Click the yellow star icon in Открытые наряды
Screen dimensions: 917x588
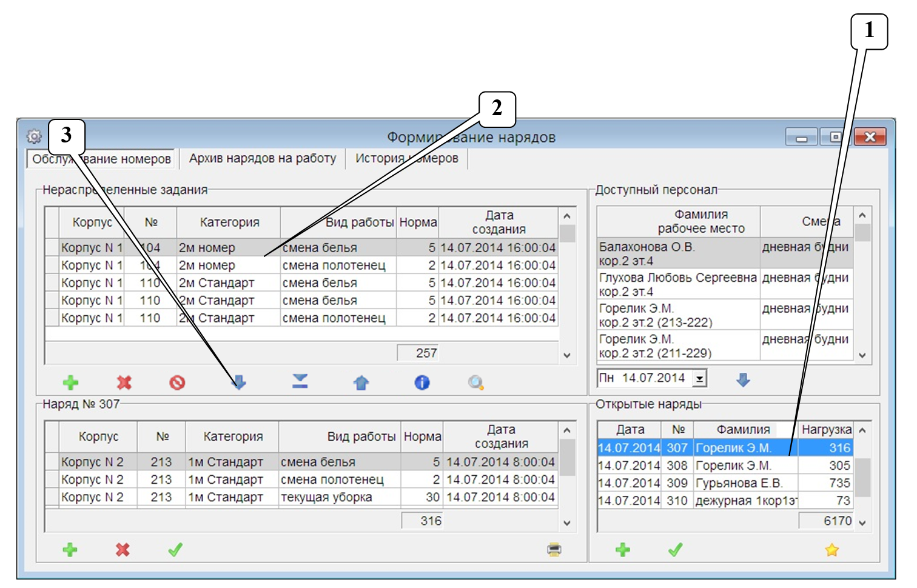coord(831,550)
